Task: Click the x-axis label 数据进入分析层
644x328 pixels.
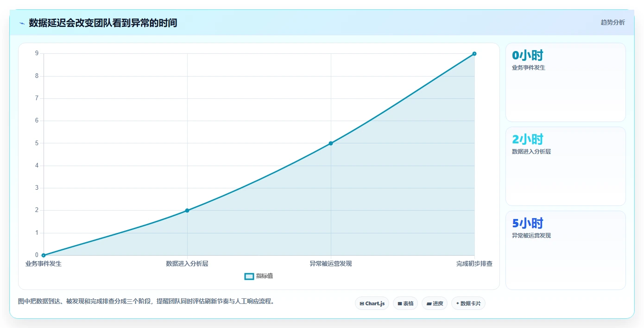Action: [187, 264]
